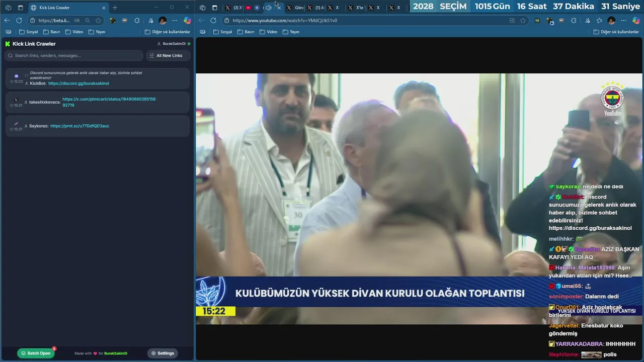Switch to the Gön X tab

coord(295,8)
